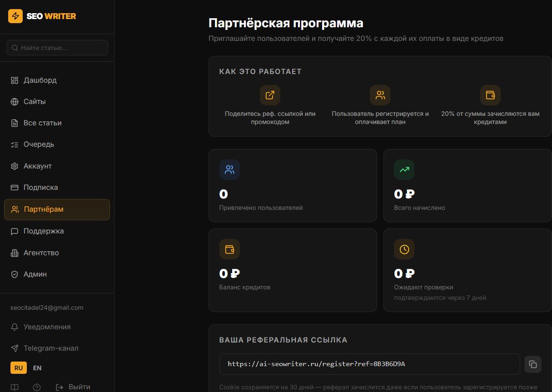Click the blue users icon in Привлечено card

pos(229,169)
